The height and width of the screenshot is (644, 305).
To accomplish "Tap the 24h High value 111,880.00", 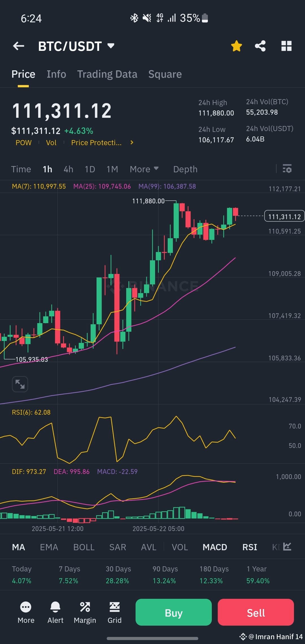I will click(x=216, y=113).
